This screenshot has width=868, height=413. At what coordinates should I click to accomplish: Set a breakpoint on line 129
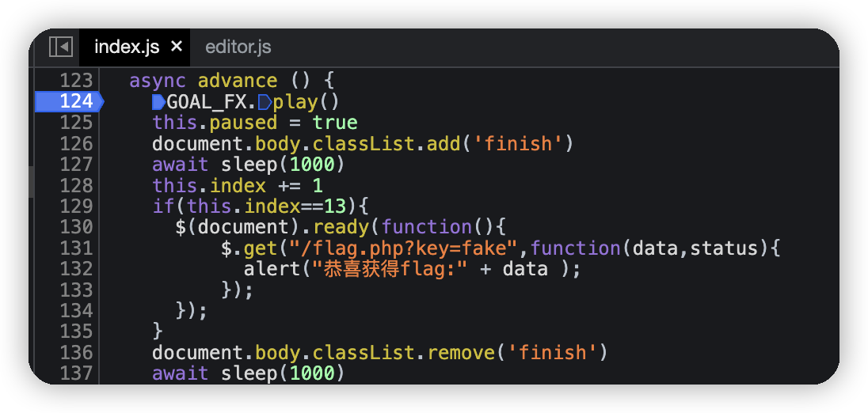[x=76, y=206]
